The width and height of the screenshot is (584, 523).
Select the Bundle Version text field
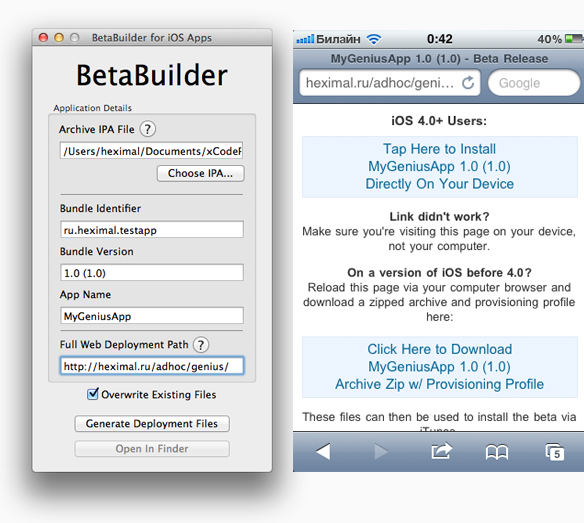(x=152, y=273)
